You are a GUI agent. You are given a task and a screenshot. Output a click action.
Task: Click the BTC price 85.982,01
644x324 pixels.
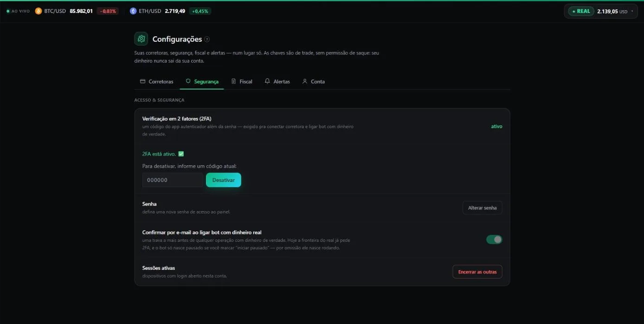(81, 11)
